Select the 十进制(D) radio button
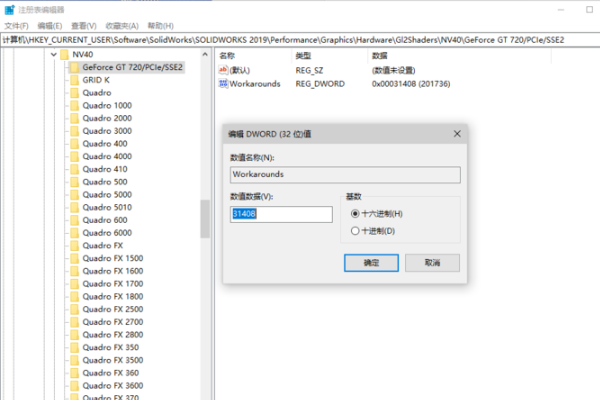This screenshot has height=400, width=600. point(355,231)
